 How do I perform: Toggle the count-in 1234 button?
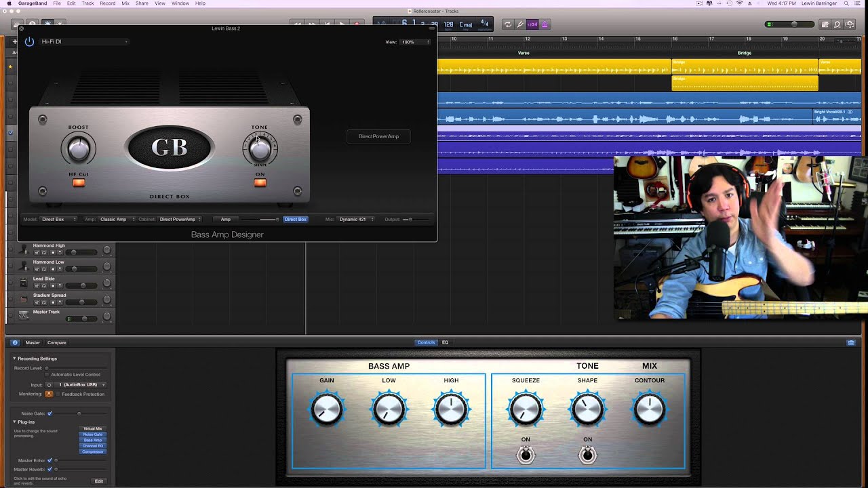coord(532,24)
